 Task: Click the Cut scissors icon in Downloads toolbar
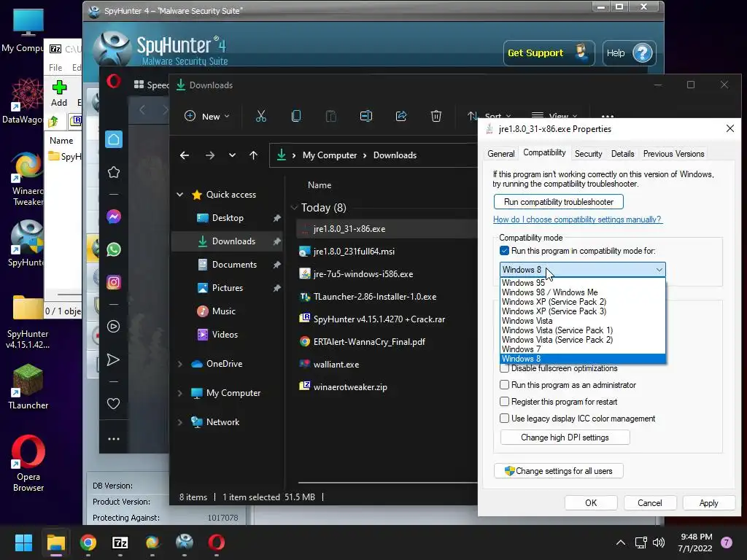click(x=261, y=116)
